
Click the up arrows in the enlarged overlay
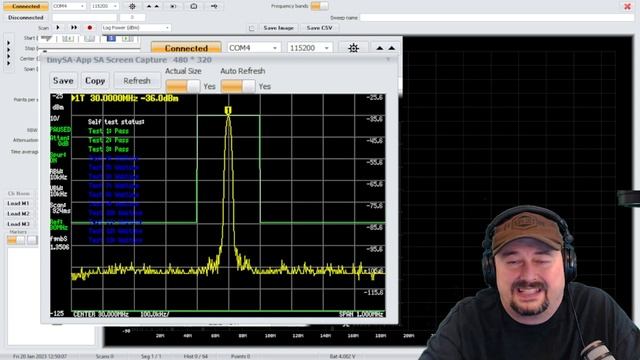click(x=385, y=48)
